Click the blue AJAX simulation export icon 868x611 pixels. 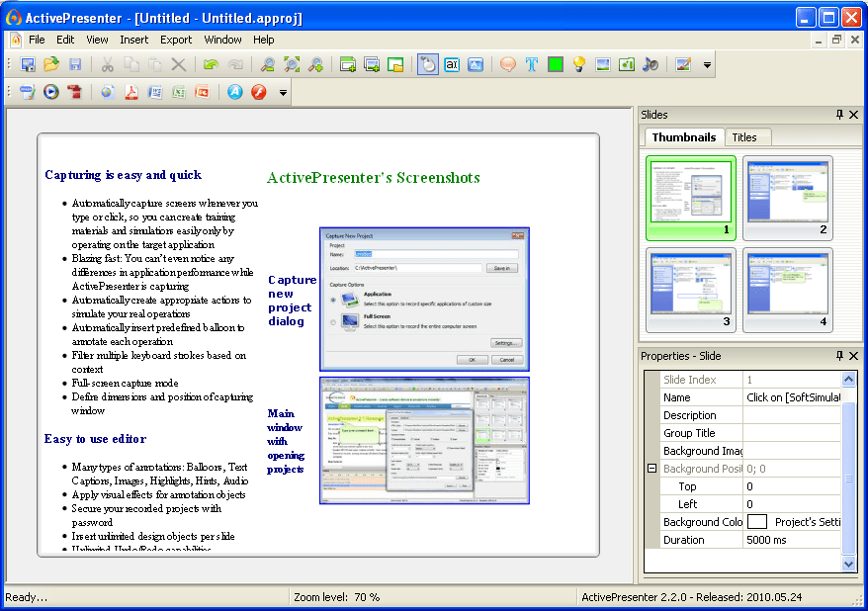click(234, 92)
